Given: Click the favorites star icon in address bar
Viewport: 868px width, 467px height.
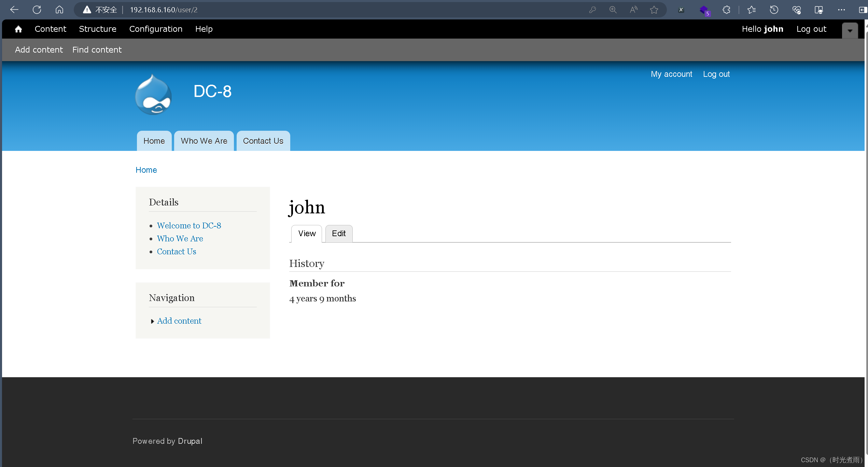Looking at the screenshot, I should click(x=654, y=10).
